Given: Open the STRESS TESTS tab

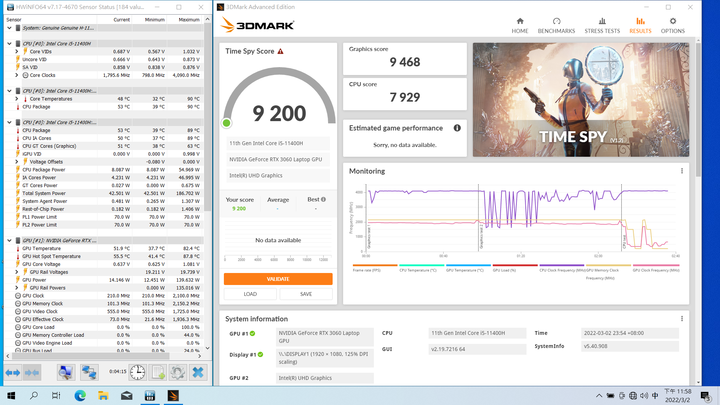Looking at the screenshot, I should 602,26.
